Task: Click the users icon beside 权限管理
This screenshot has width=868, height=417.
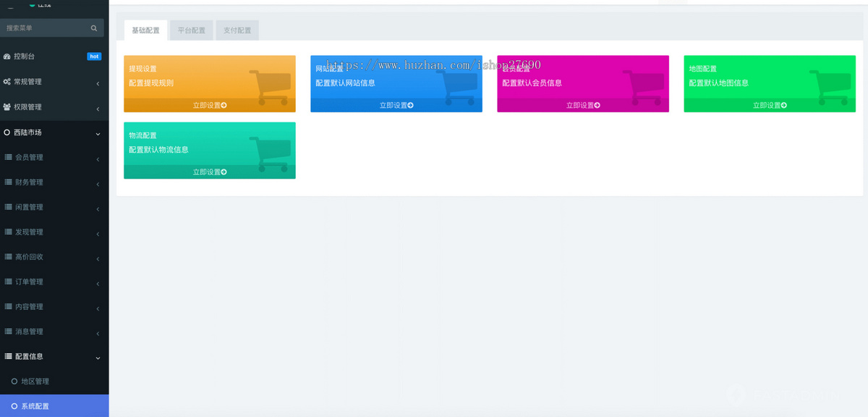Action: pyautogui.click(x=7, y=107)
